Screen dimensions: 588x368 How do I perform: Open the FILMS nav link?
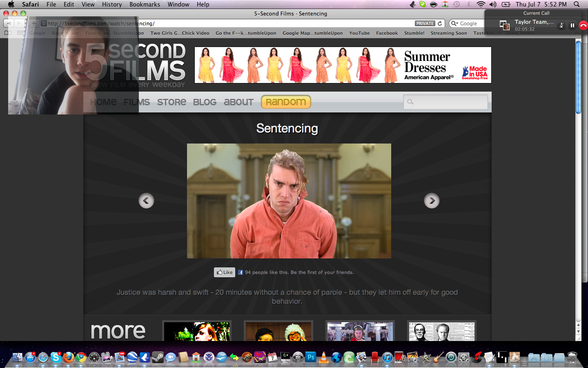coord(137,102)
